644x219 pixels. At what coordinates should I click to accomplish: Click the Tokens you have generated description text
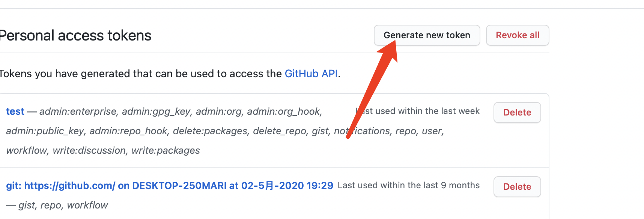pos(170,73)
